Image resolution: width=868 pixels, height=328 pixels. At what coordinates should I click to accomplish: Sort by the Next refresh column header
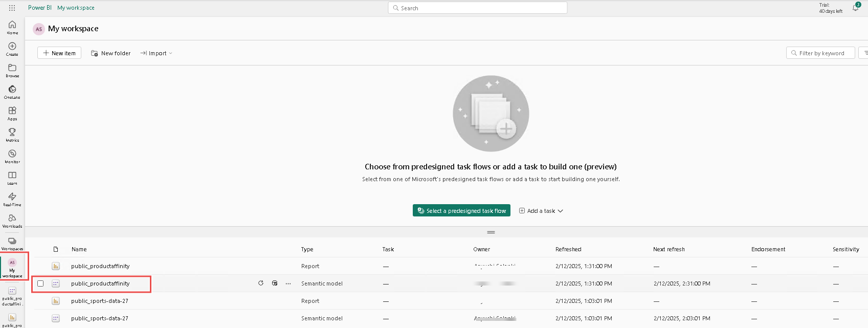(x=669, y=249)
